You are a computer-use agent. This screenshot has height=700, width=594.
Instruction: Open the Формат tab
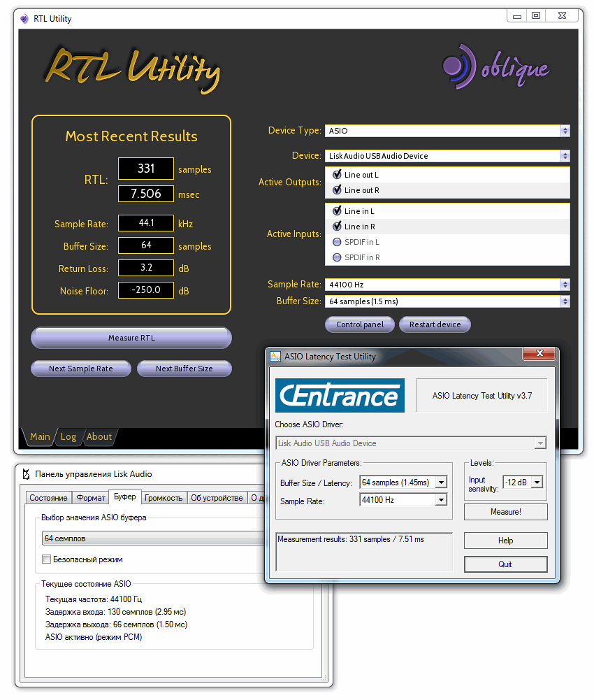(91, 498)
